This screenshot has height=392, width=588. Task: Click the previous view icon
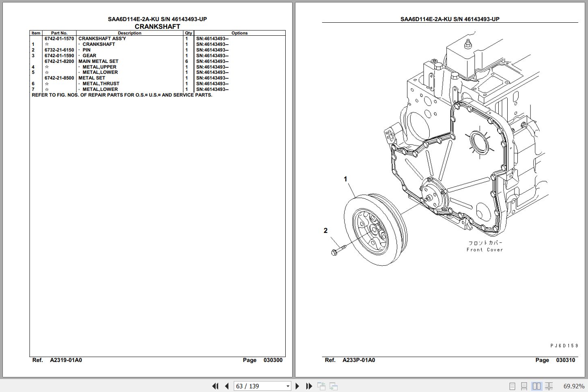click(321, 386)
